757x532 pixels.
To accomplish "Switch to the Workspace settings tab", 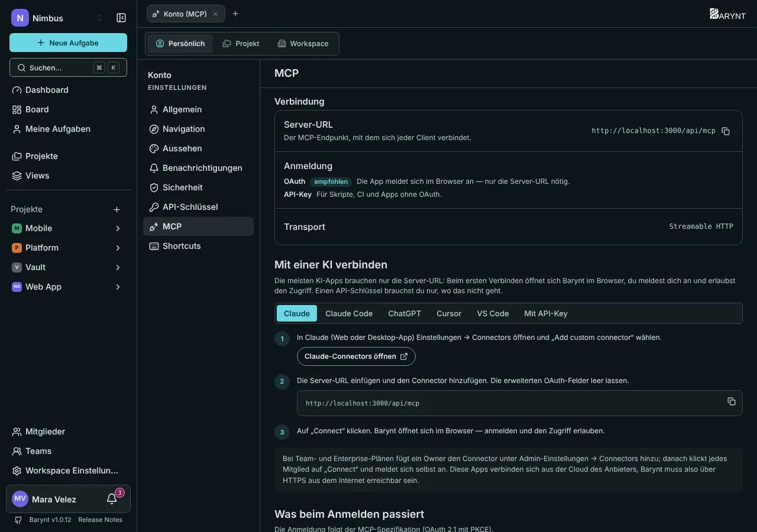I will pos(303,44).
